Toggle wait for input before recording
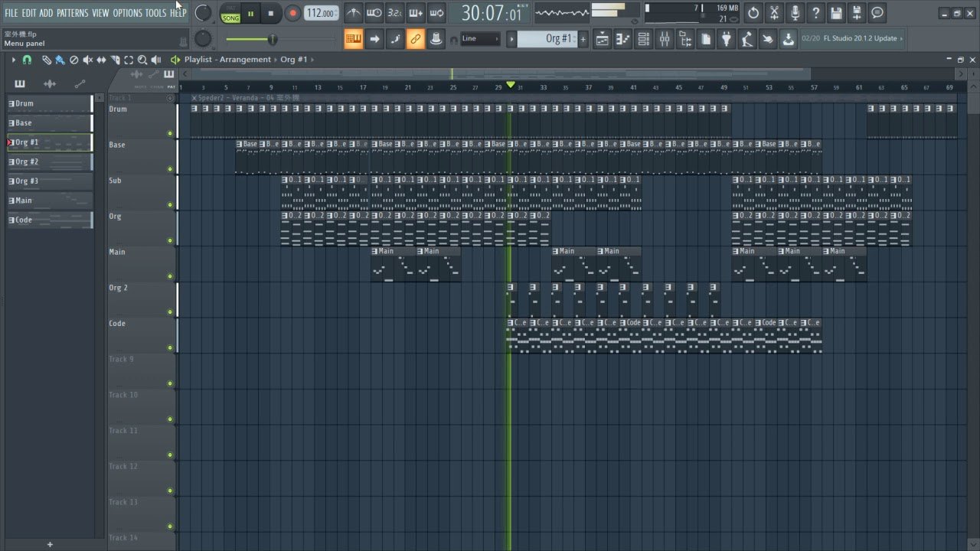This screenshot has height=551, width=980. tap(374, 13)
